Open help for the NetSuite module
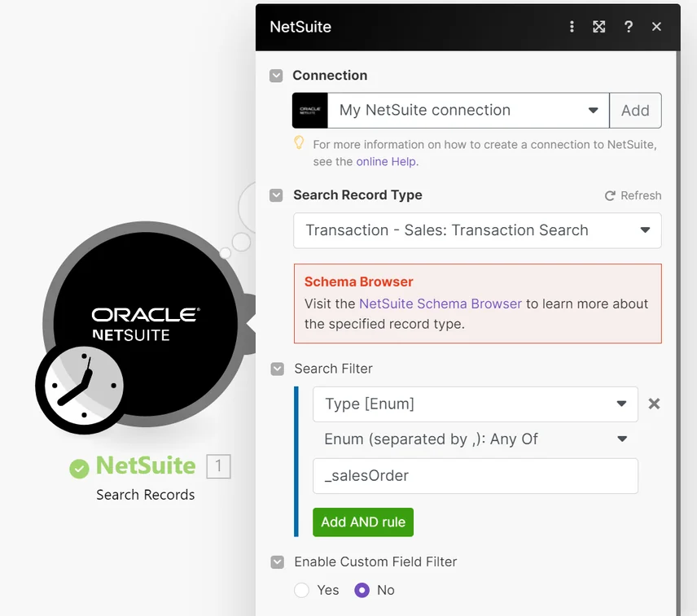697x616 pixels. (628, 27)
